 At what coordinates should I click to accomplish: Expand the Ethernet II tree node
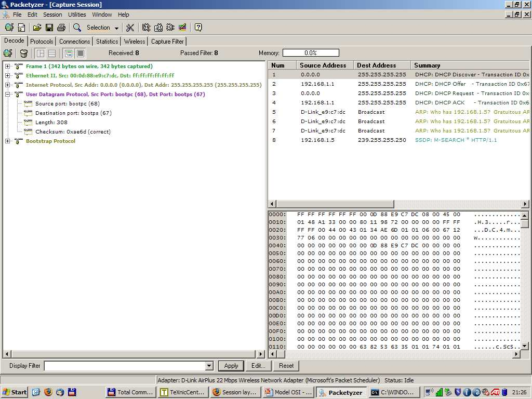(7, 76)
